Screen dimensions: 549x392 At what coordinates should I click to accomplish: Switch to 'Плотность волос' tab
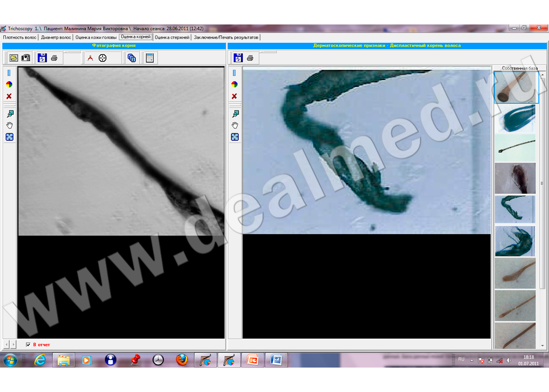(19, 37)
